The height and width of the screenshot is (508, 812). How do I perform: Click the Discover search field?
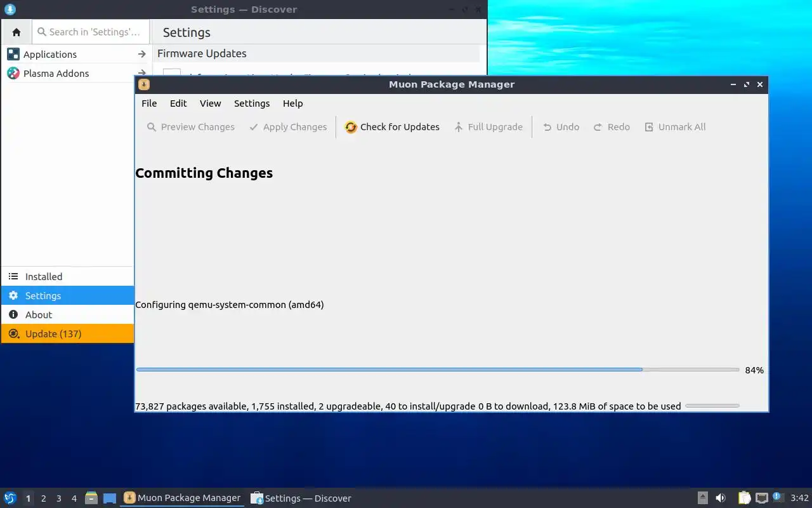91,32
